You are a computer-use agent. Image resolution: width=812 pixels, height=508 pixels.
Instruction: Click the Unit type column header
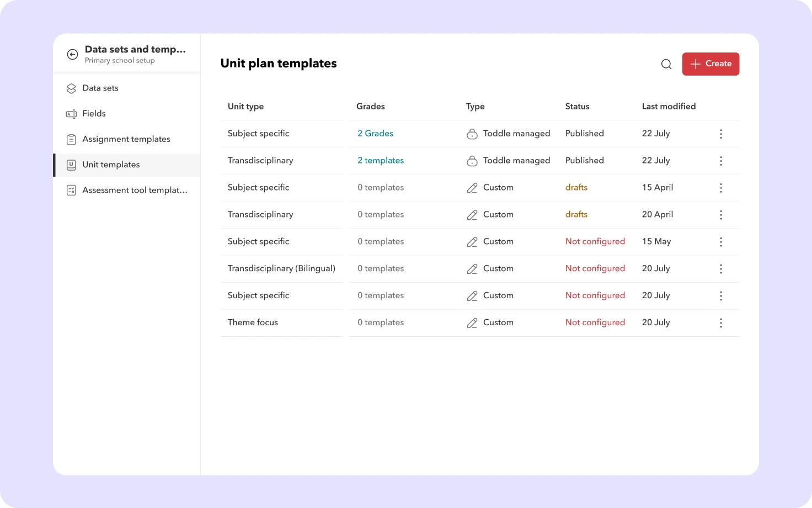point(245,107)
